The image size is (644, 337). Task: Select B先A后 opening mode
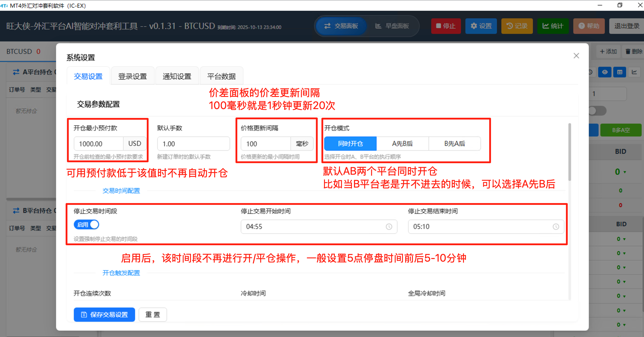454,143
